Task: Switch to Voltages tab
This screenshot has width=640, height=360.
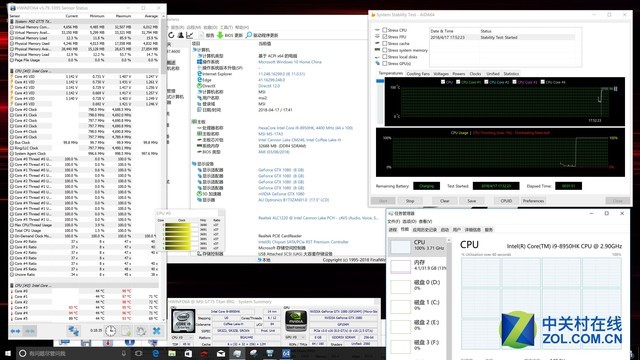Action: 441,74
